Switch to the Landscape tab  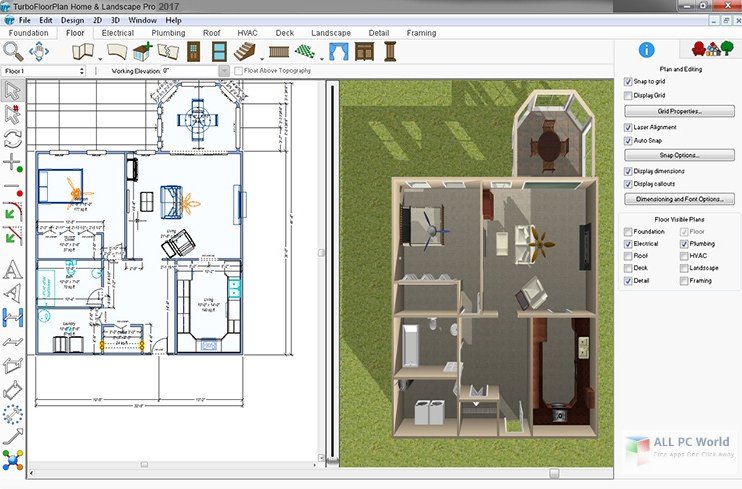[331, 33]
